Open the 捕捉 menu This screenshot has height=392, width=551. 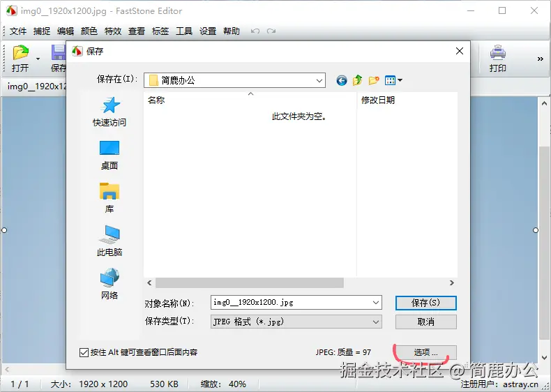42,31
